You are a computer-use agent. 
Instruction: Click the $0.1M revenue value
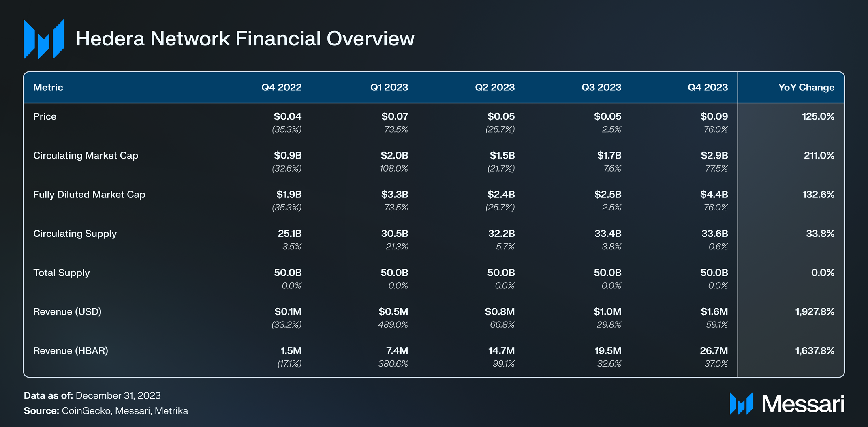click(x=288, y=311)
